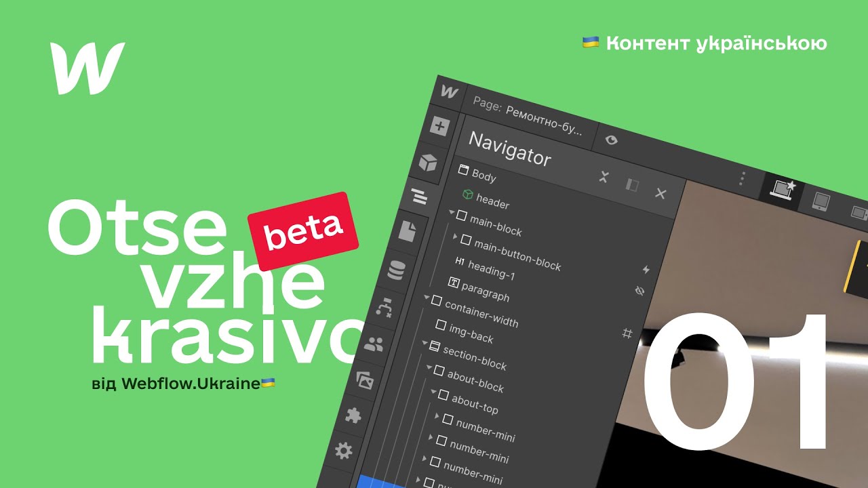The height and width of the screenshot is (488, 868).
Task: Click the hash grid indicator icon
Action: (627, 333)
